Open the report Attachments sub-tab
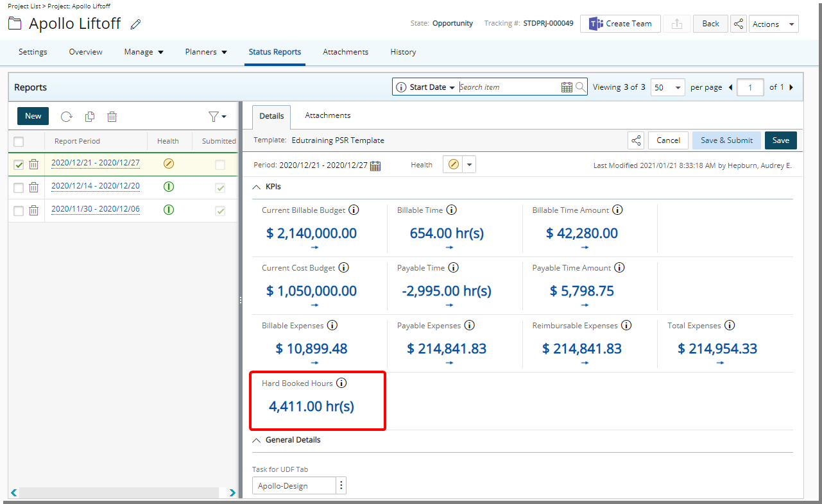The image size is (822, 504). [x=328, y=115]
